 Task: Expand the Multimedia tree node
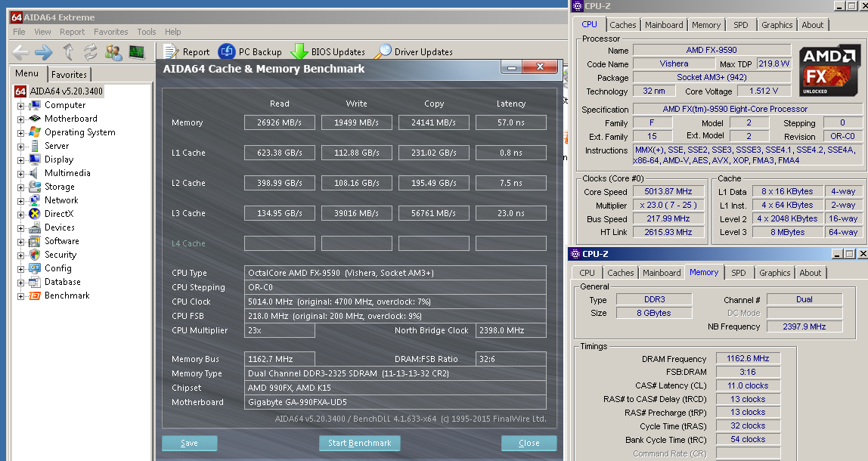coord(20,174)
